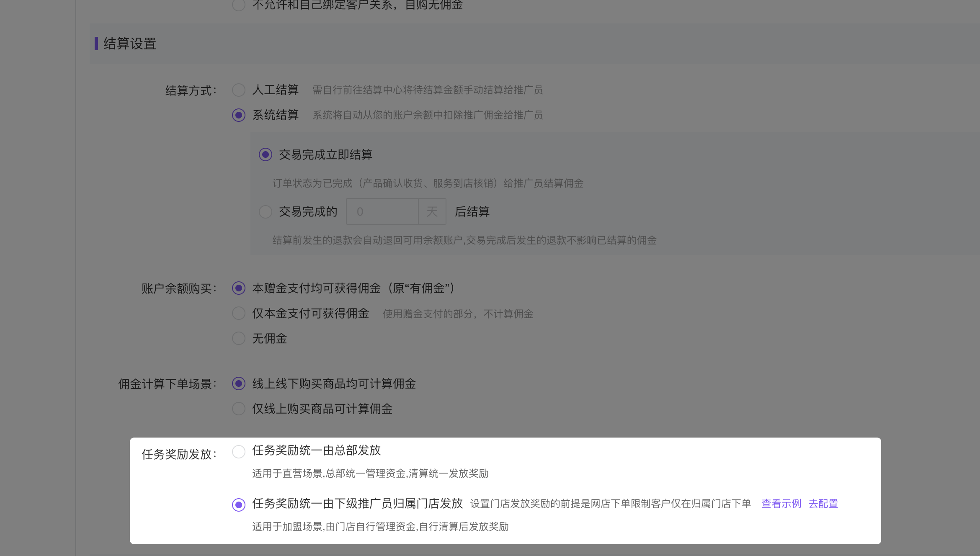Select 人工结算 radio option
Viewport: 980px width, 556px height.
coord(239,90)
